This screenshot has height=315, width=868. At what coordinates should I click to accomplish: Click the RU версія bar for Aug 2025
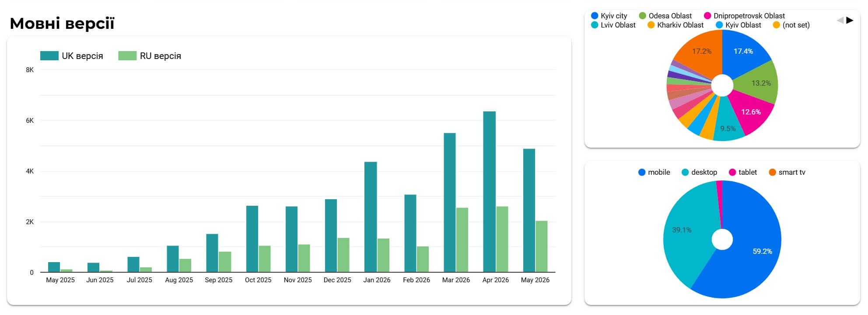click(x=185, y=266)
